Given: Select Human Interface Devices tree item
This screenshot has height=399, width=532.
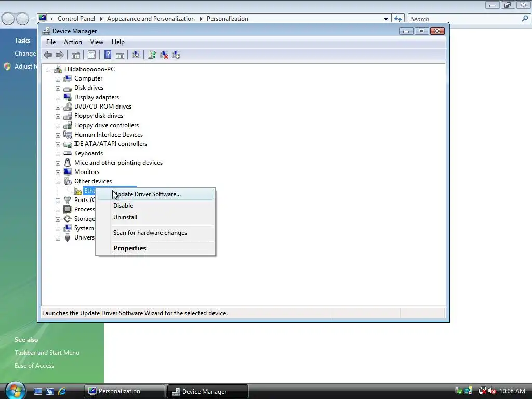Looking at the screenshot, I should 109,135.
